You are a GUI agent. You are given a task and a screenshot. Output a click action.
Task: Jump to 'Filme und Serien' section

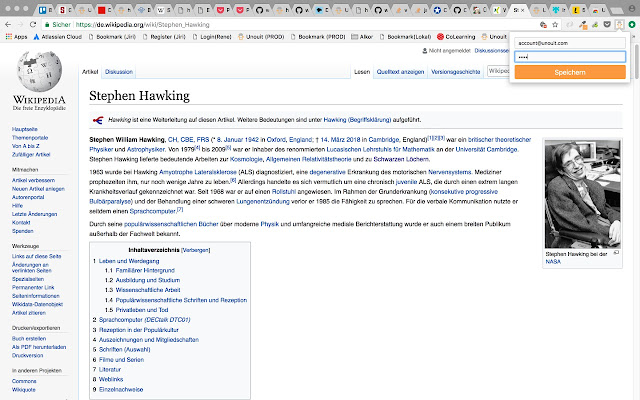pos(121,360)
